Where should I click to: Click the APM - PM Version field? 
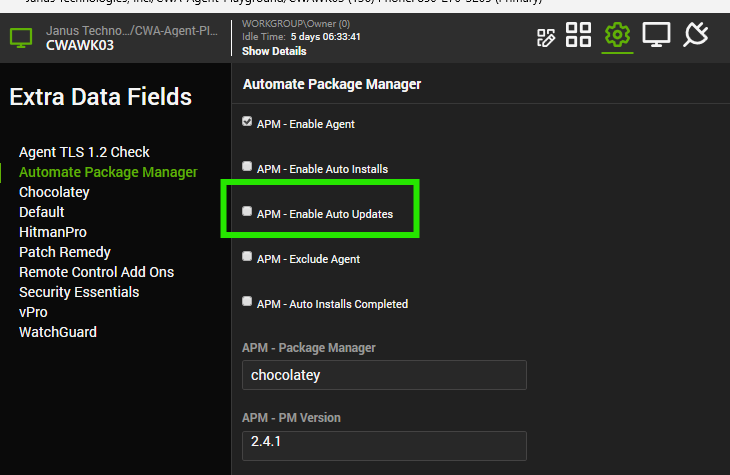pyautogui.click(x=384, y=446)
